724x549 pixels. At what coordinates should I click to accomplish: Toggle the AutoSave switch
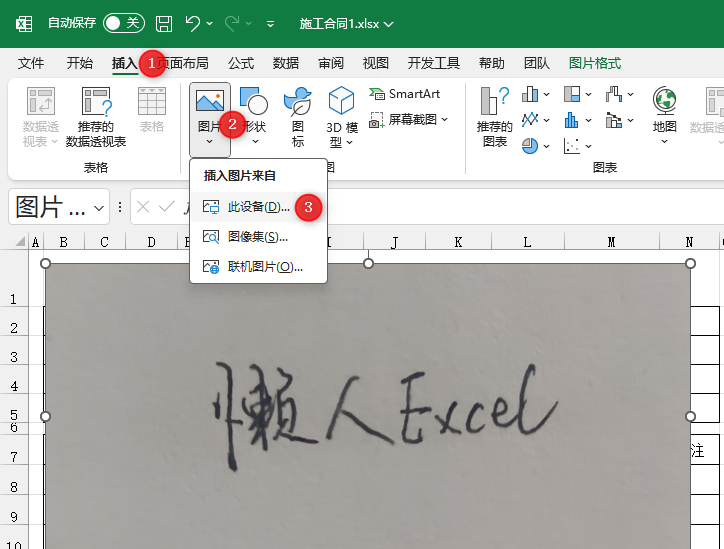124,23
